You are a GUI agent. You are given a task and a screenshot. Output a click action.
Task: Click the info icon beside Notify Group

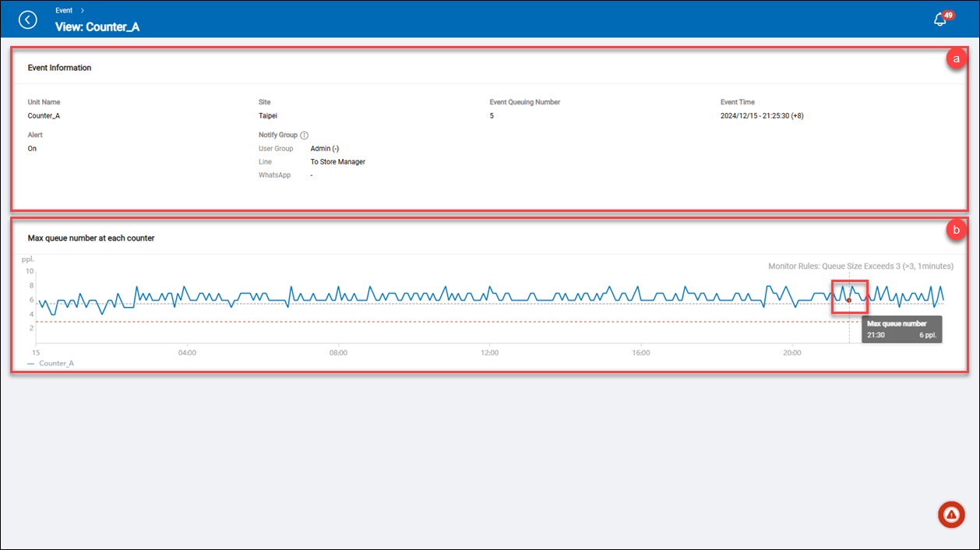pos(304,136)
